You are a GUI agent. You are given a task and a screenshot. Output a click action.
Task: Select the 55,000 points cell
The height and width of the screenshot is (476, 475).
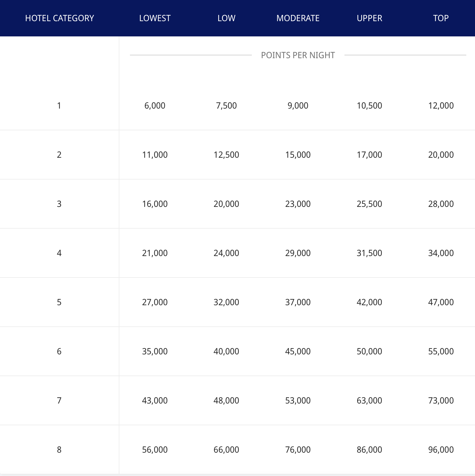(441, 351)
